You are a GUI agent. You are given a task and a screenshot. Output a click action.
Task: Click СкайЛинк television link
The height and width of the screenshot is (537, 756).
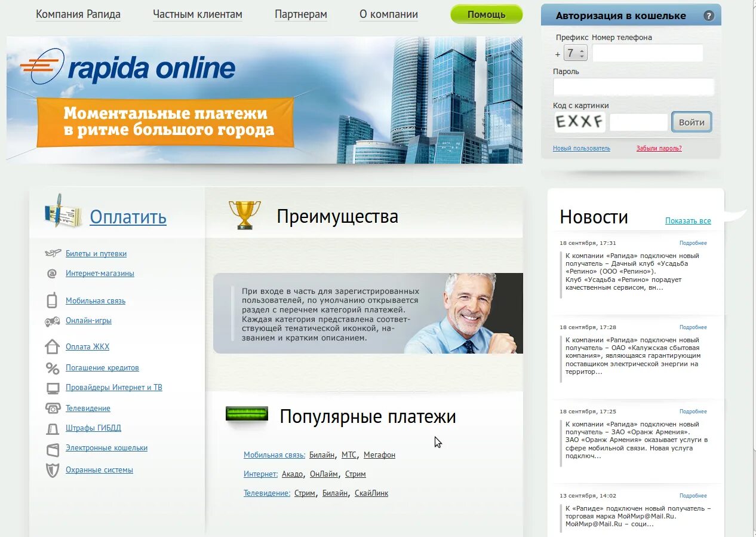click(371, 493)
